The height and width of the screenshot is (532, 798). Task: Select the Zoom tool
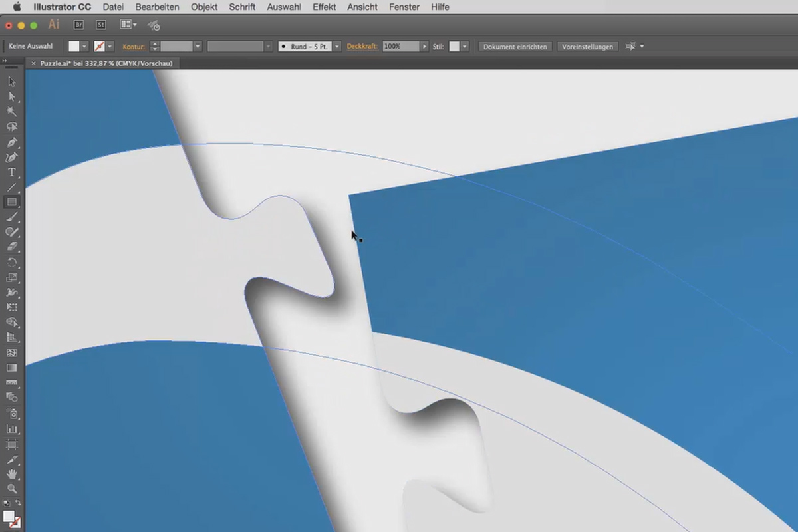tap(11, 489)
